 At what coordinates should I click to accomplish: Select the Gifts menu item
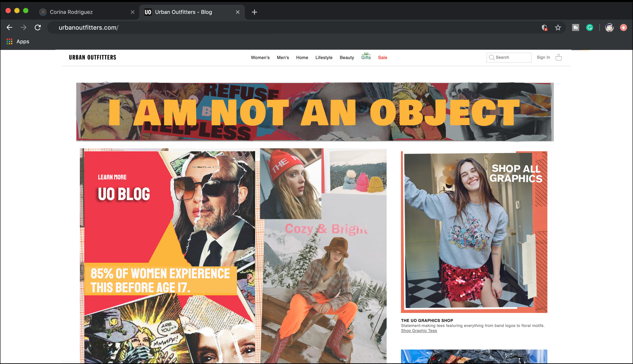click(366, 57)
